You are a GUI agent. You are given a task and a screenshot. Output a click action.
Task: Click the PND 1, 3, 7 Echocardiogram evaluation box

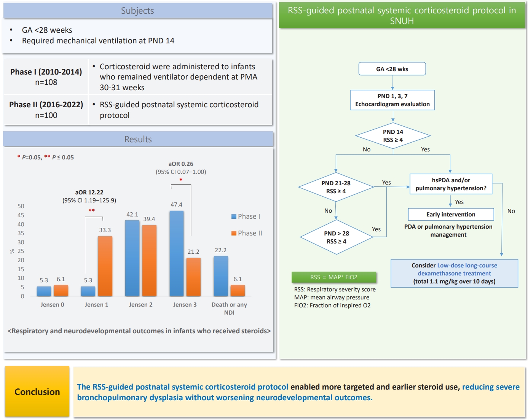coord(392,100)
